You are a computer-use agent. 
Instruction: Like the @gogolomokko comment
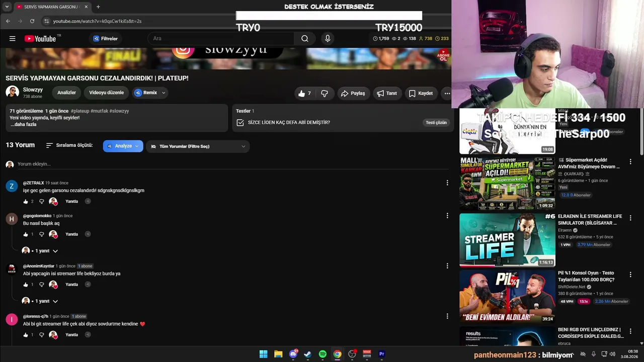[x=26, y=234]
